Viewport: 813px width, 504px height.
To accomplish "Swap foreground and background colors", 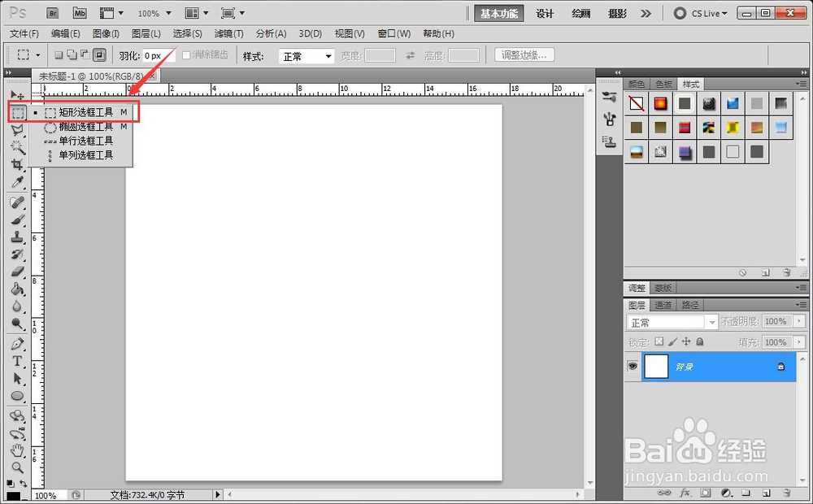I will point(24,483).
